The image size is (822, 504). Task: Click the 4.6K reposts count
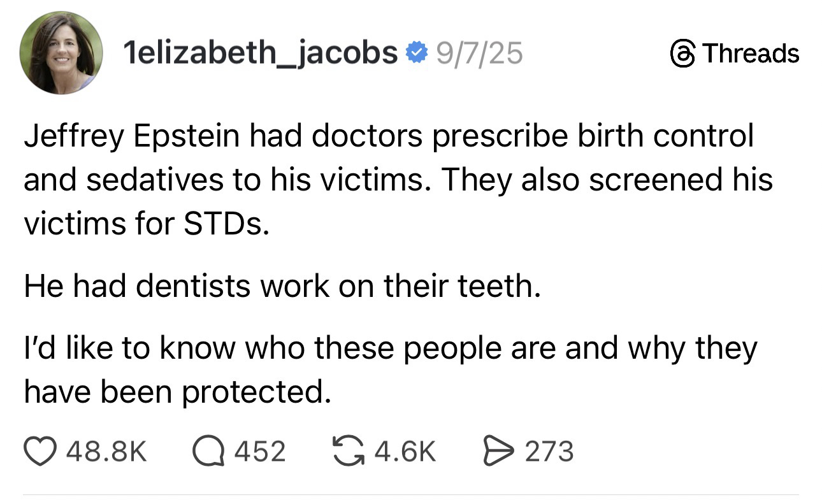[406, 452]
